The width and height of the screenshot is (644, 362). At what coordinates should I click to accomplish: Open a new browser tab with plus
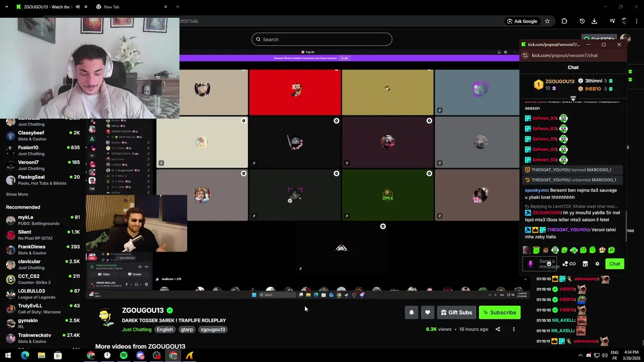coord(178,7)
